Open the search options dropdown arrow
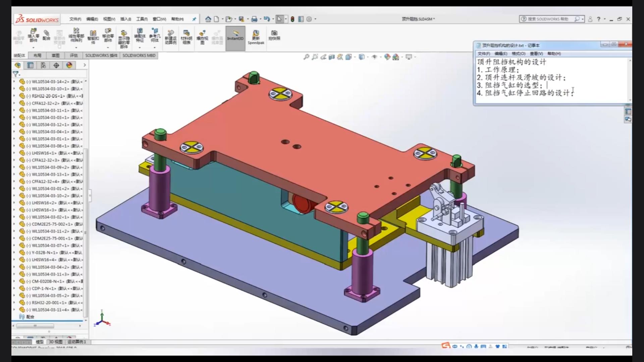This screenshot has height=362, width=644. [x=583, y=19]
